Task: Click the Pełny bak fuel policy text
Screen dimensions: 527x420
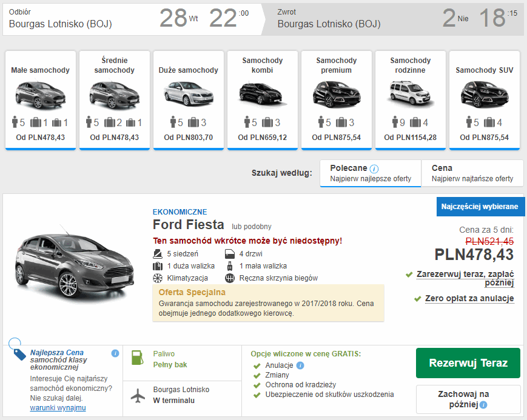Action: (170, 365)
